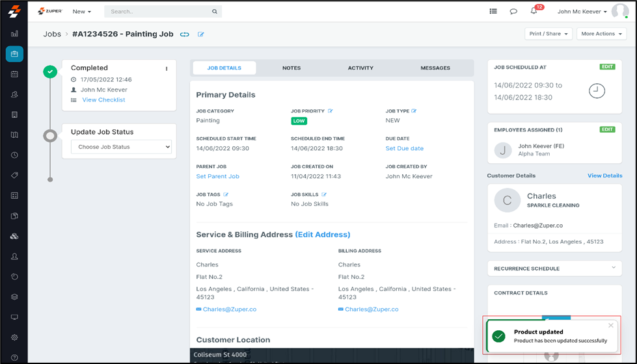Click the View Checklist link
This screenshot has height=364, width=637.
103,100
